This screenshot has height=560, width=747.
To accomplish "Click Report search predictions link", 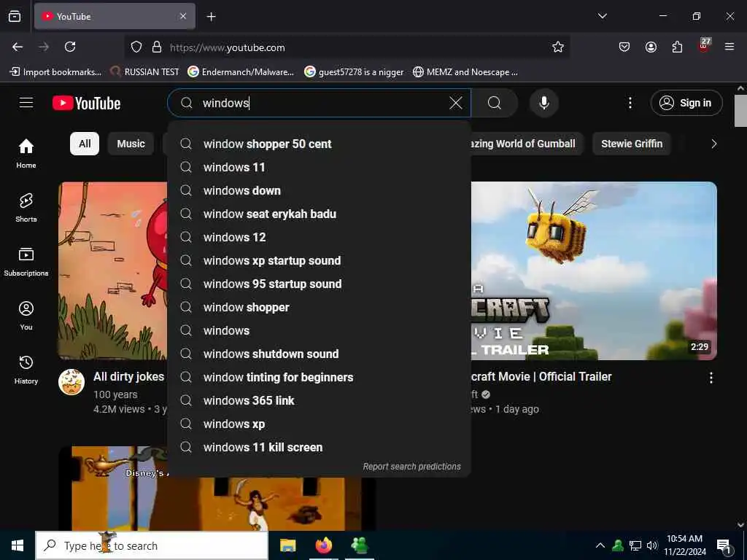I will [x=411, y=467].
